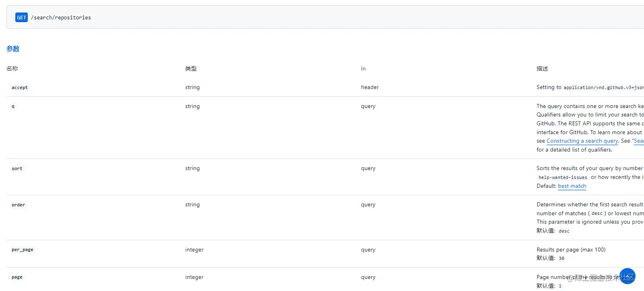Select the q parameter name
644x291 pixels.
[x=13, y=106]
